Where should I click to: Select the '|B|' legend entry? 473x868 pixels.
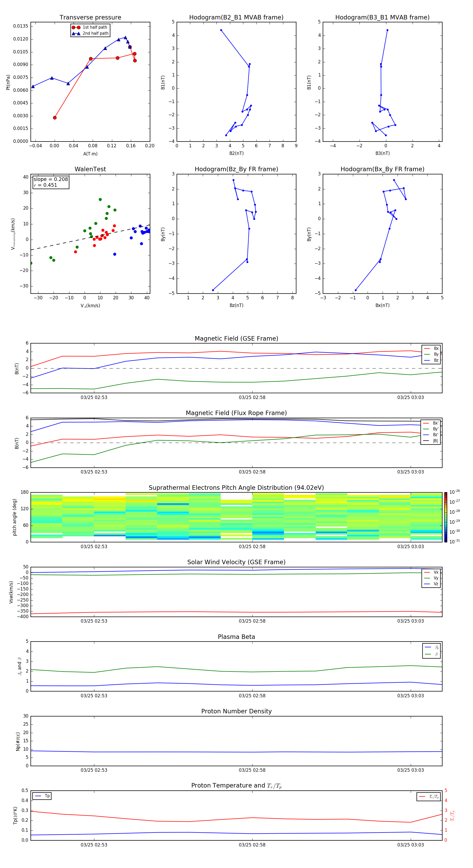[x=431, y=441]
